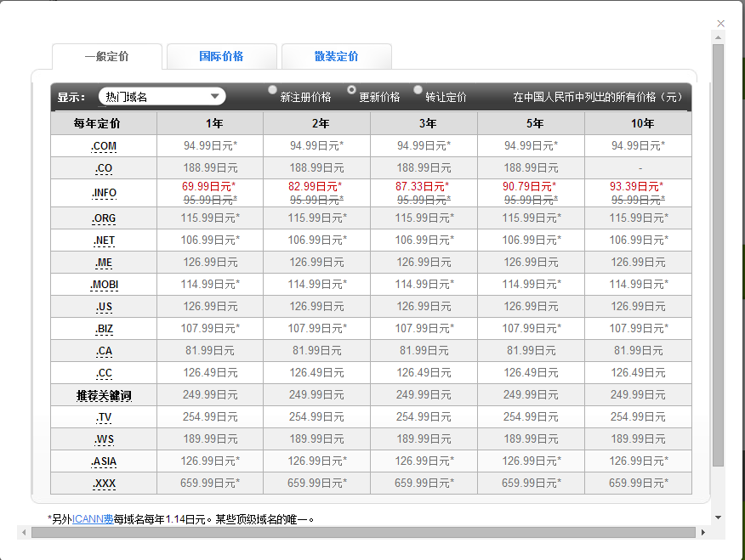
Task: Click the 每年定价 header cell
Action: point(104,123)
